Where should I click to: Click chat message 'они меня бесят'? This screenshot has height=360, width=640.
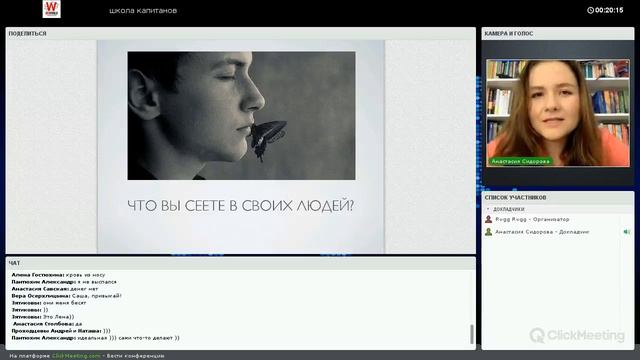64,303
